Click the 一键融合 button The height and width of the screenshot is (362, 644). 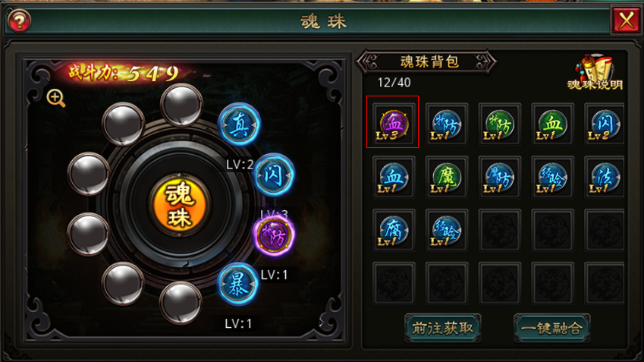[x=551, y=329]
